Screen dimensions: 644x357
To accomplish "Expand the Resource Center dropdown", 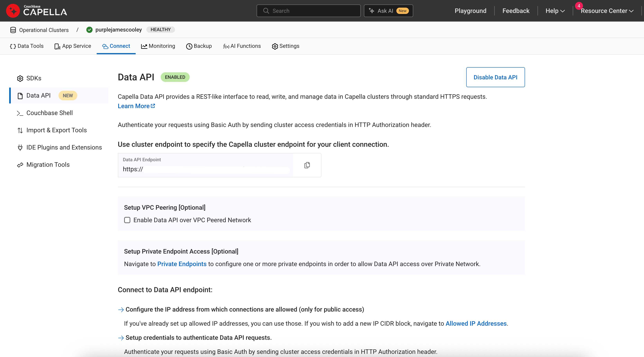I will point(607,11).
